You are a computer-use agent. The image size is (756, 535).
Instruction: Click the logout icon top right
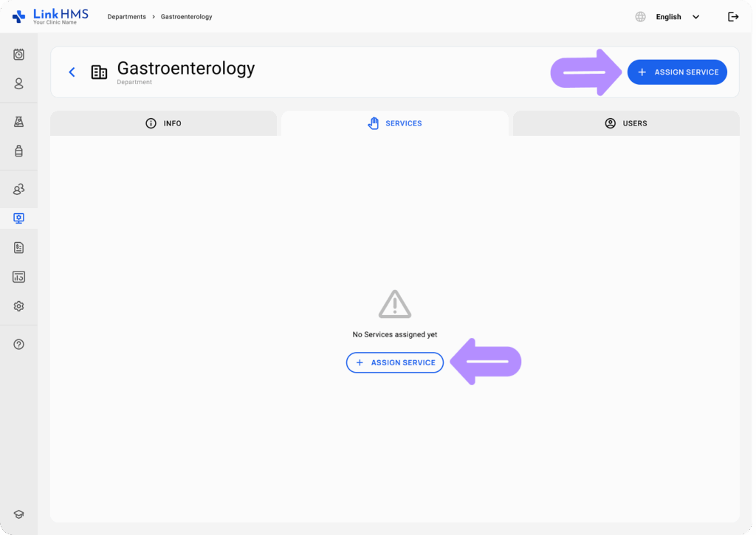pos(732,16)
